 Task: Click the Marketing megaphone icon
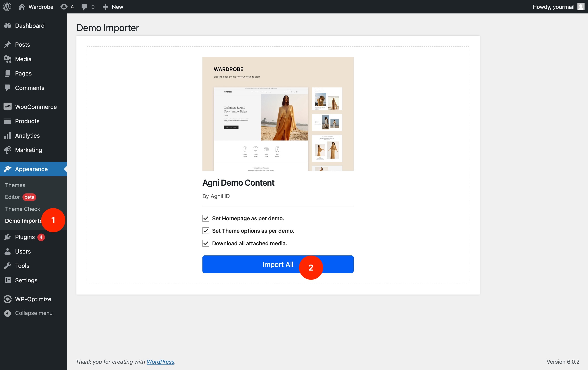coord(7,150)
